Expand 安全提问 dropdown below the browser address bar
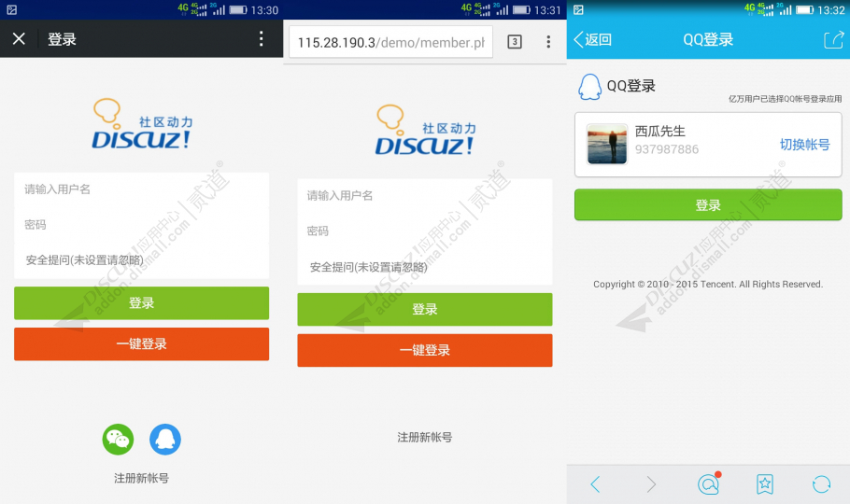850x504 pixels. [x=424, y=267]
